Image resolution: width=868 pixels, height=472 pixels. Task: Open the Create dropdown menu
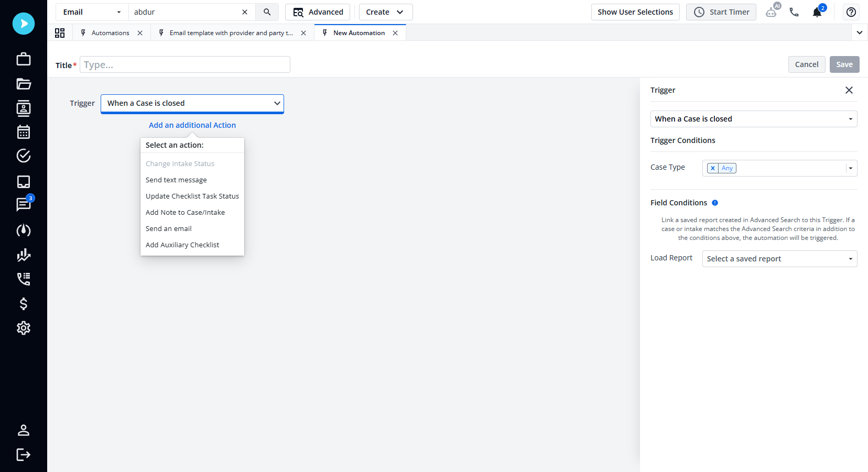[385, 12]
